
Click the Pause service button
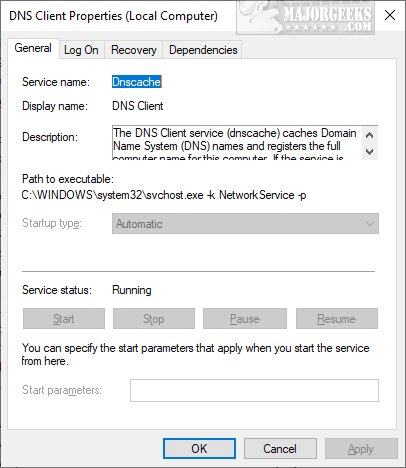(x=245, y=319)
